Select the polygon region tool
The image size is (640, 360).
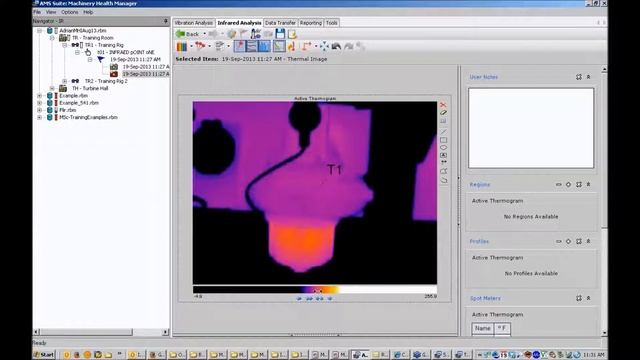[x=443, y=171]
